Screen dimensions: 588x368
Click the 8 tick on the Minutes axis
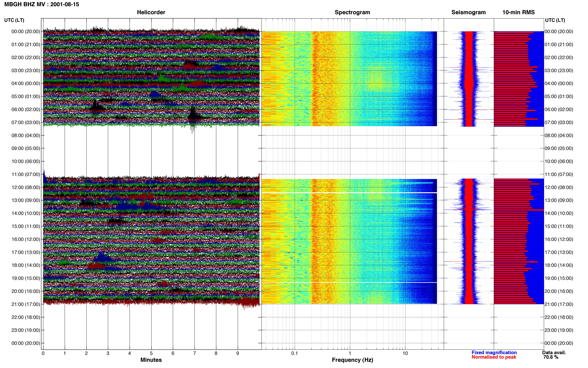[216, 353]
